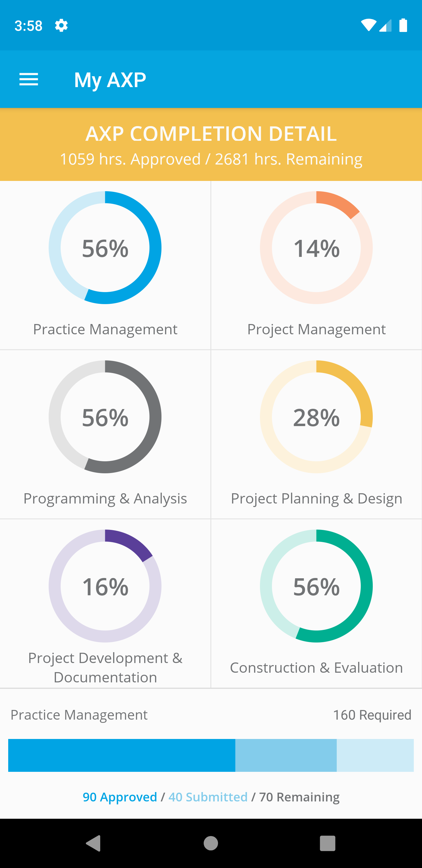The image size is (422, 868).
Task: Select Project Development & Documentation 16% chart
Action: (105, 586)
